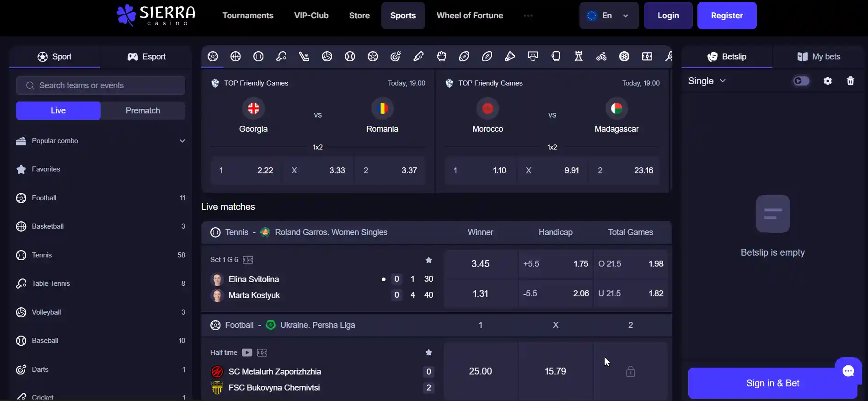868x401 pixels.
Task: Toggle the betslip quick-bet switch
Action: click(801, 81)
